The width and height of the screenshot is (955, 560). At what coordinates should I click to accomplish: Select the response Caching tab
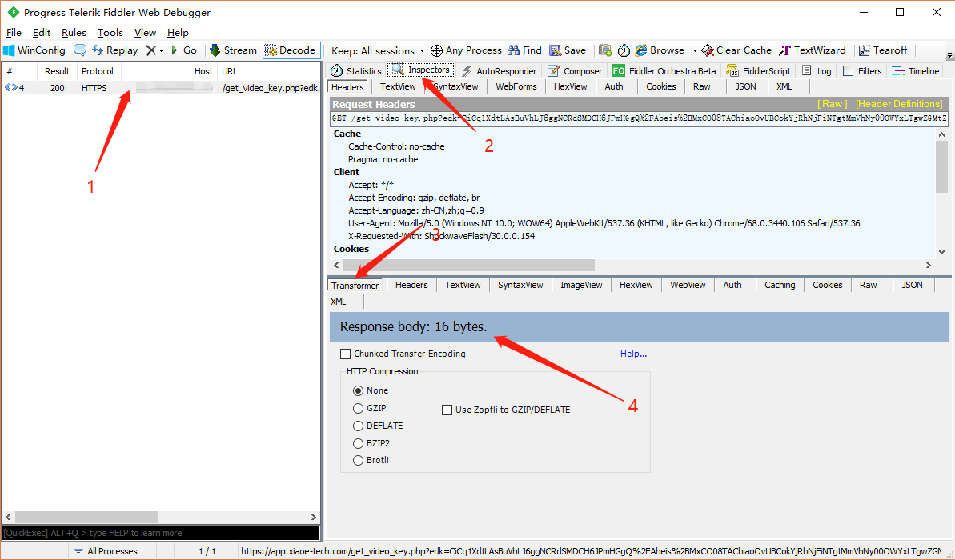780,285
